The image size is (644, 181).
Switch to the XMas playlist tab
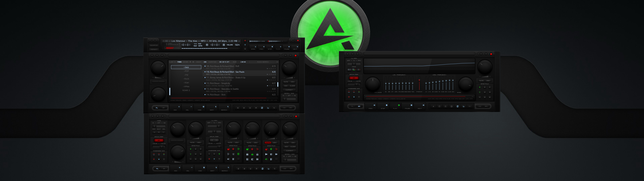point(186,86)
